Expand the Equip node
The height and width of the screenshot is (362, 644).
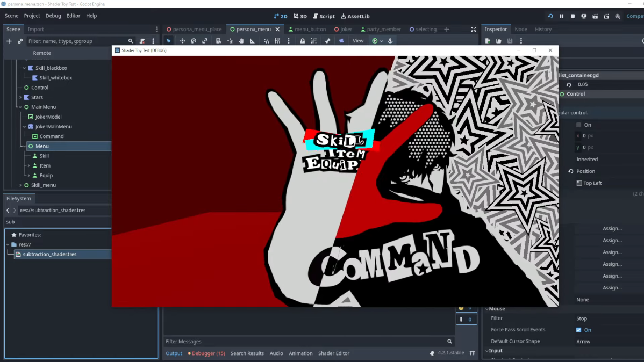click(x=28, y=176)
